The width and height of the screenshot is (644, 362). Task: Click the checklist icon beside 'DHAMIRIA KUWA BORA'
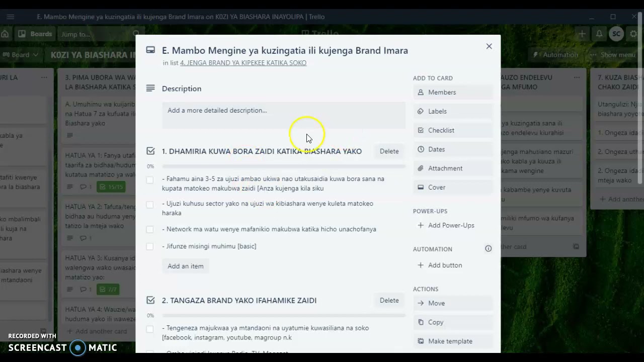click(x=150, y=151)
